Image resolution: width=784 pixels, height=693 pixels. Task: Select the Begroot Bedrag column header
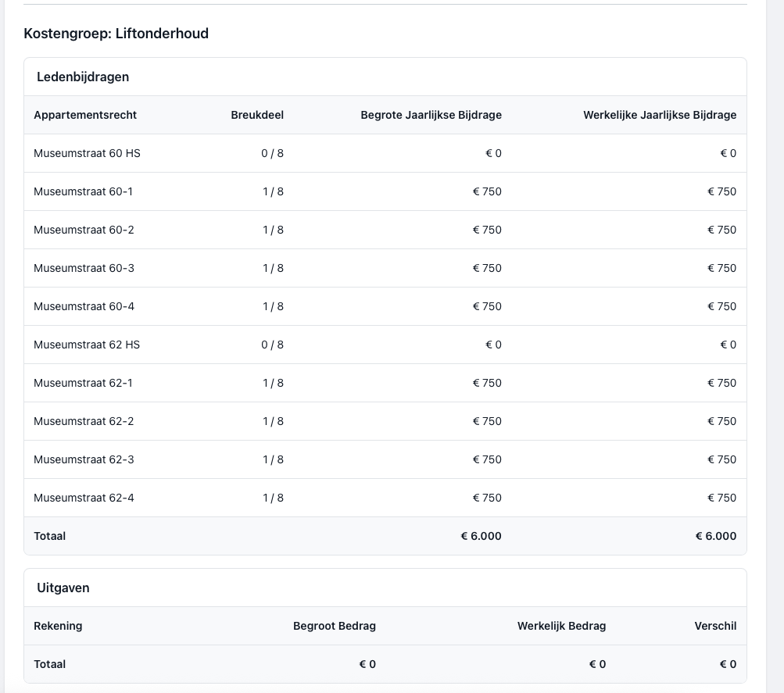(334, 626)
